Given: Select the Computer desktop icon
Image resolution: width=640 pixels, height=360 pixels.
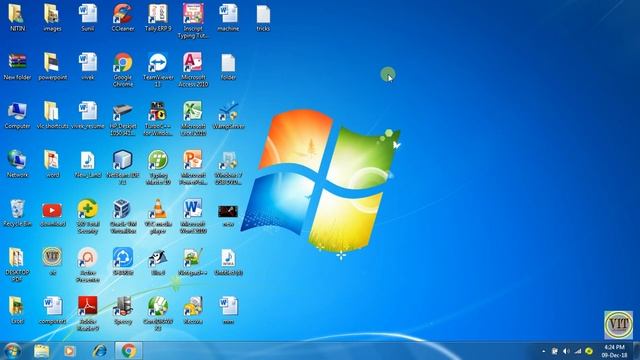Looking at the screenshot, I should (x=17, y=115).
